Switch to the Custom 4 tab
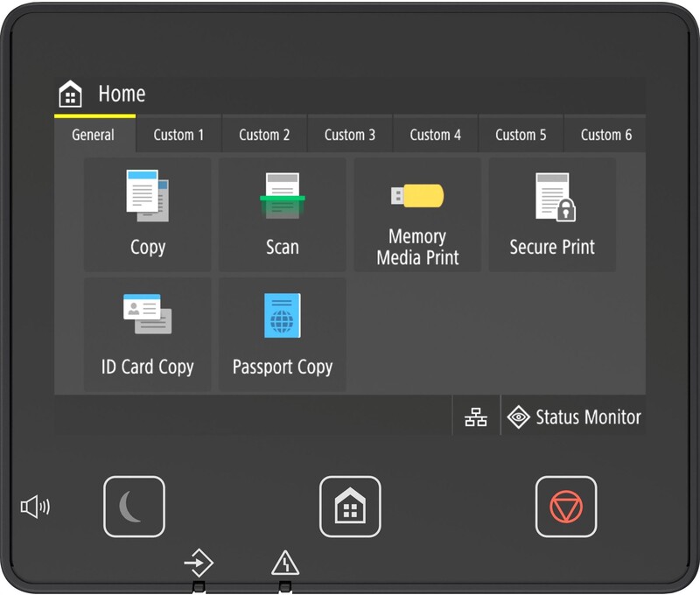 click(435, 135)
